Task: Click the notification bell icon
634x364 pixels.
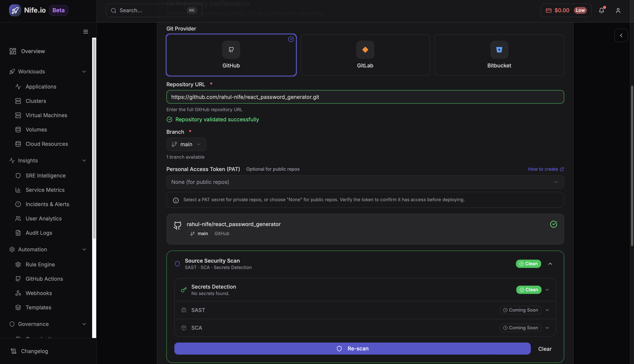Action: click(601, 11)
